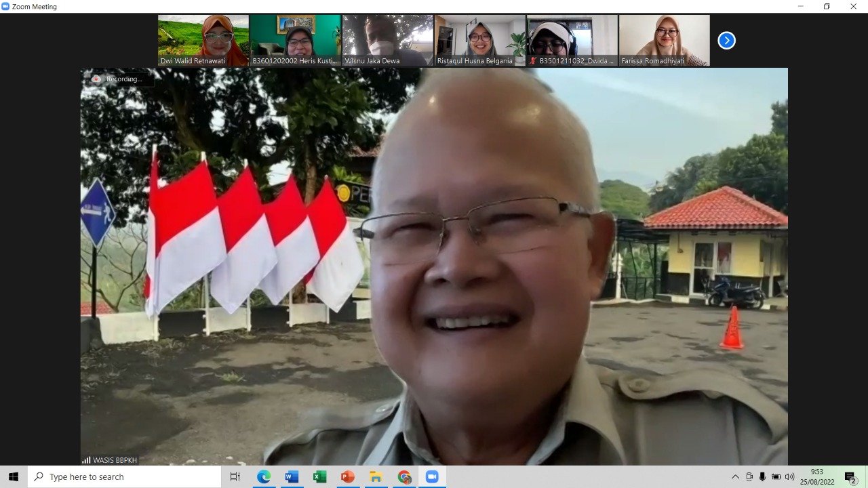Open Microsoft Edge from taskbar
868x488 pixels.
[264, 476]
